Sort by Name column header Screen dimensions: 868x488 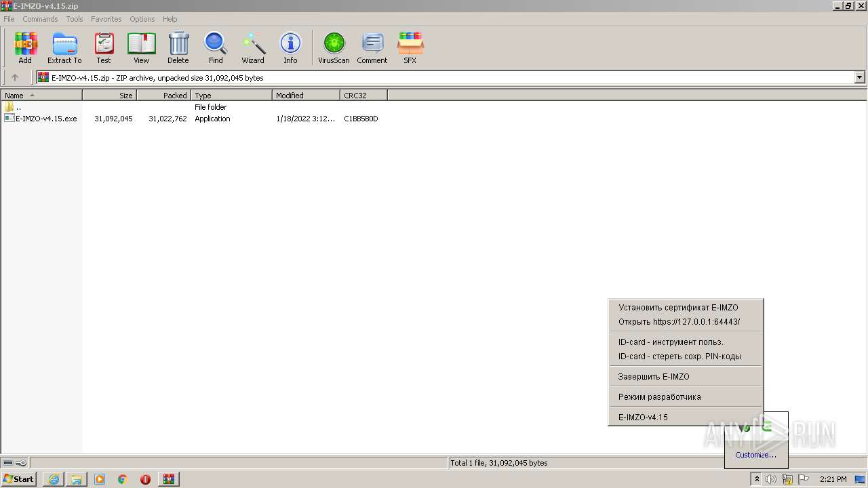pos(41,96)
